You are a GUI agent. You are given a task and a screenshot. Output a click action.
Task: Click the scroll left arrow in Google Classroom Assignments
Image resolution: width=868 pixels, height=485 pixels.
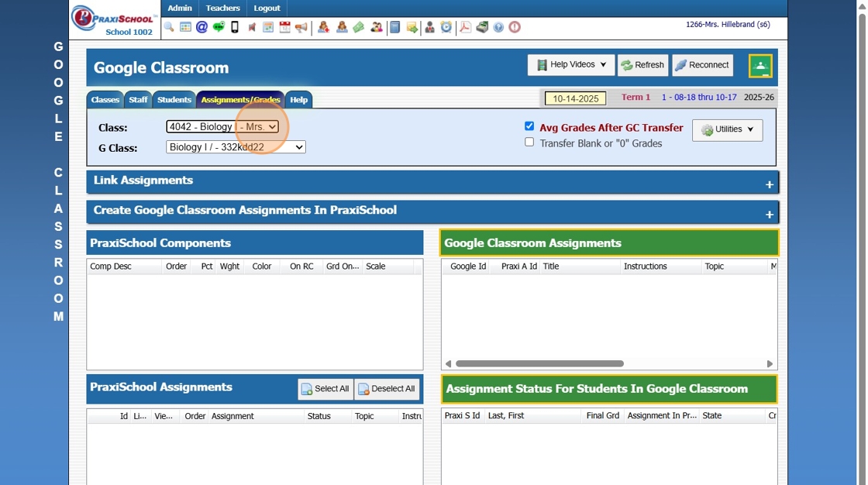click(x=449, y=364)
